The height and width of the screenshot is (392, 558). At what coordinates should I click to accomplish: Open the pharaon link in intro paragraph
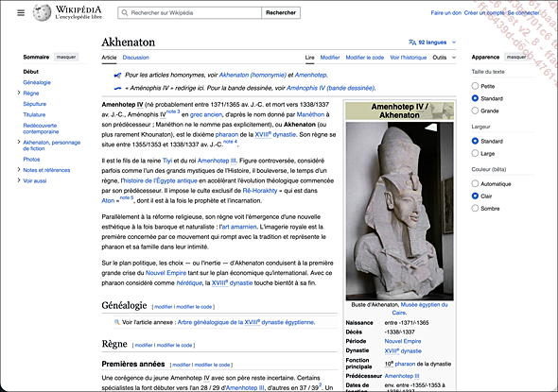pos(227,135)
